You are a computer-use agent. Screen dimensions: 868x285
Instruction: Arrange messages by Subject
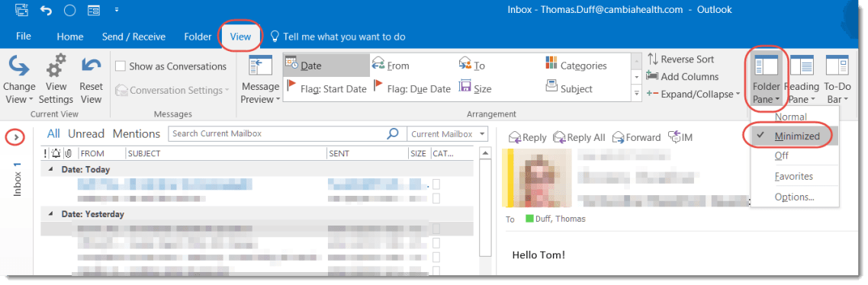click(569, 88)
